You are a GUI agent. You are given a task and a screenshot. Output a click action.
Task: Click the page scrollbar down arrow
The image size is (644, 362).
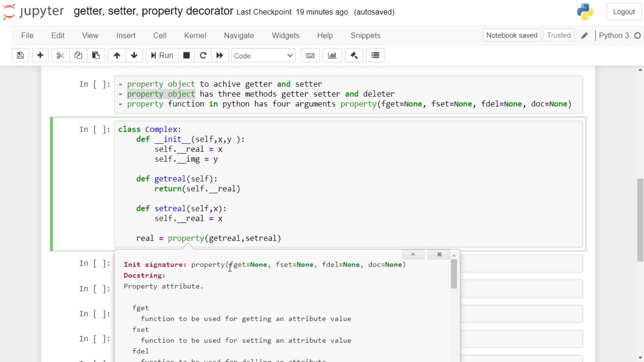coord(640,358)
